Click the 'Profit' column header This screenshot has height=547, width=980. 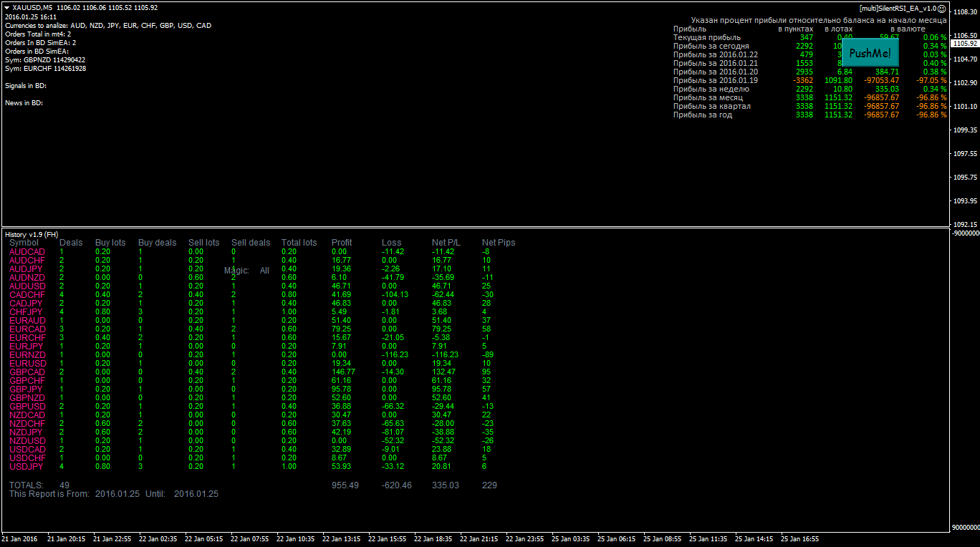coord(342,243)
